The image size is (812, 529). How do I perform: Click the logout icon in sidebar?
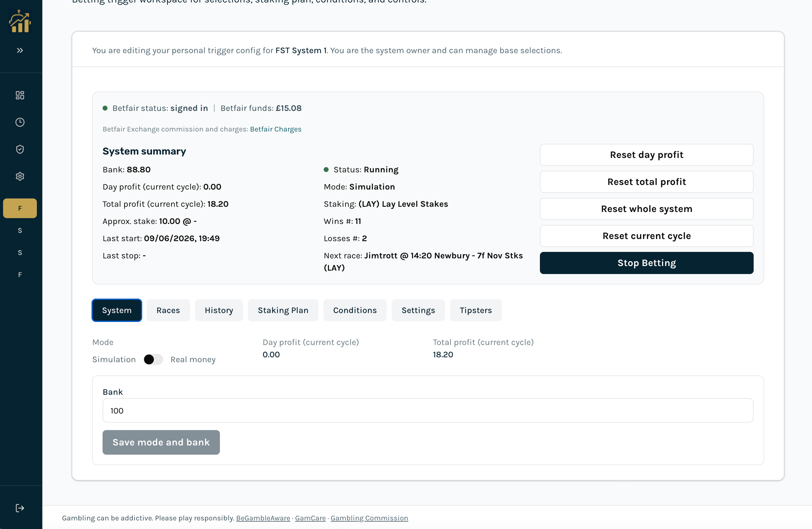click(x=20, y=508)
